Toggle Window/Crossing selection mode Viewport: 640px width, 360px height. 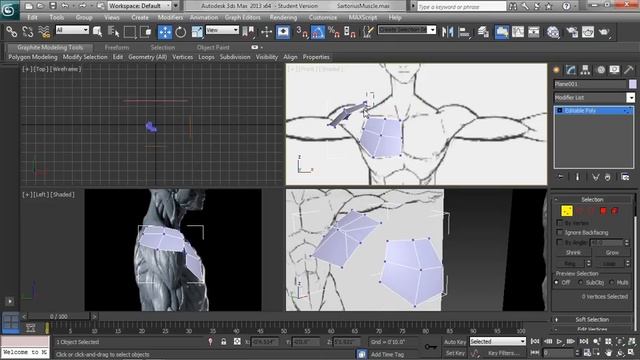(145, 32)
